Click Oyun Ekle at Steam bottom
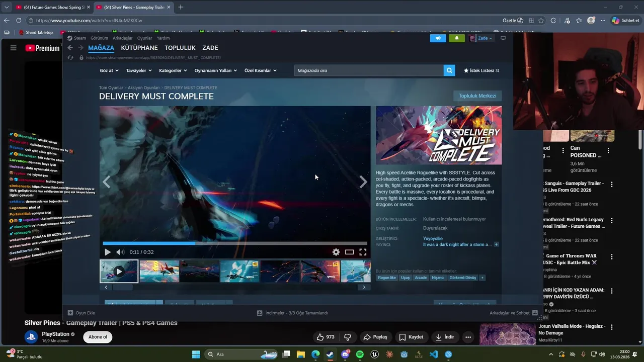 pos(81,313)
